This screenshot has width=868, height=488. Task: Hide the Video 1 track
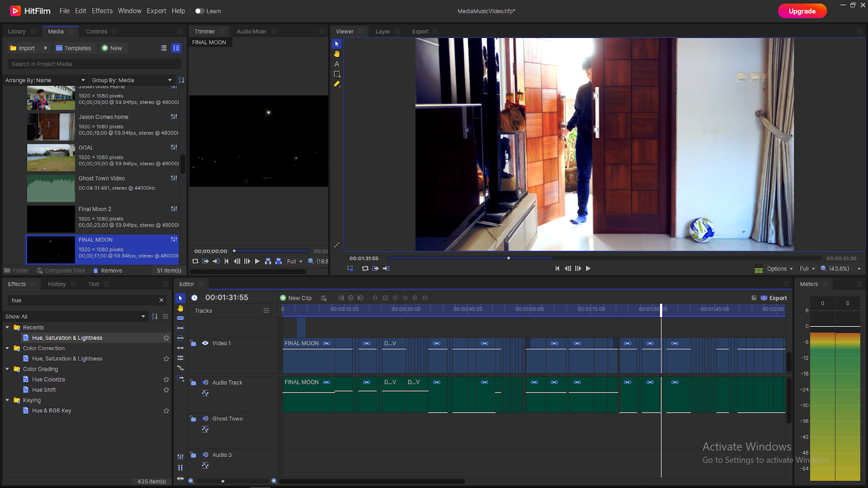[x=206, y=343]
